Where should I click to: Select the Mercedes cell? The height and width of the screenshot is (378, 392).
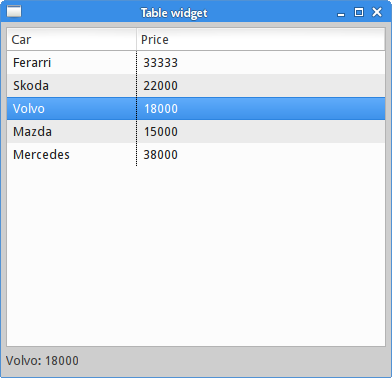72,155
